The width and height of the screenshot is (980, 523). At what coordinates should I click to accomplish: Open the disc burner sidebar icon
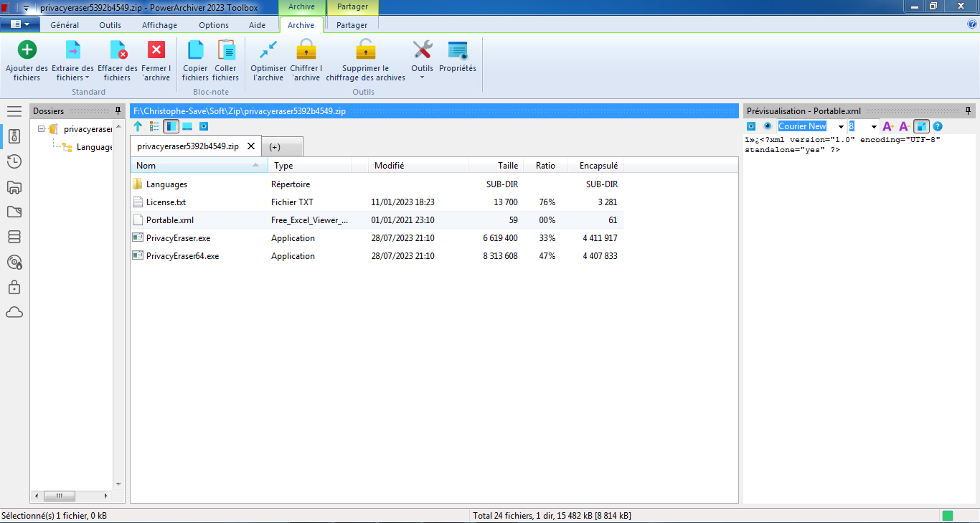[x=14, y=262]
